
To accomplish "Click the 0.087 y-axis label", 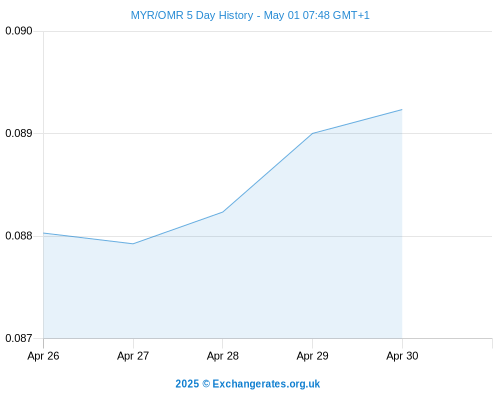I will tap(19, 338).
